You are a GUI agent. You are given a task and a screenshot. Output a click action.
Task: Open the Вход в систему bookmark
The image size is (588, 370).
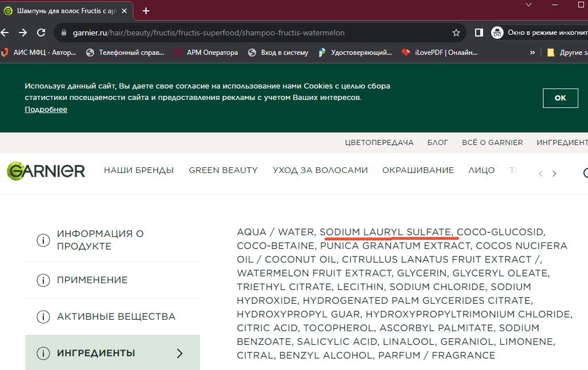click(278, 53)
